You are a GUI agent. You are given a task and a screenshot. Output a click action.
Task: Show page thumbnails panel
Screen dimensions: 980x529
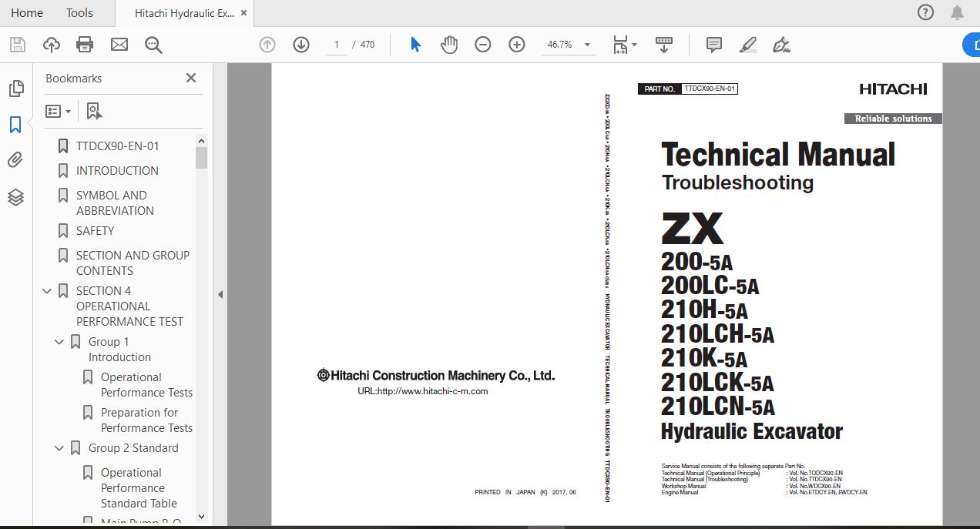click(x=15, y=89)
